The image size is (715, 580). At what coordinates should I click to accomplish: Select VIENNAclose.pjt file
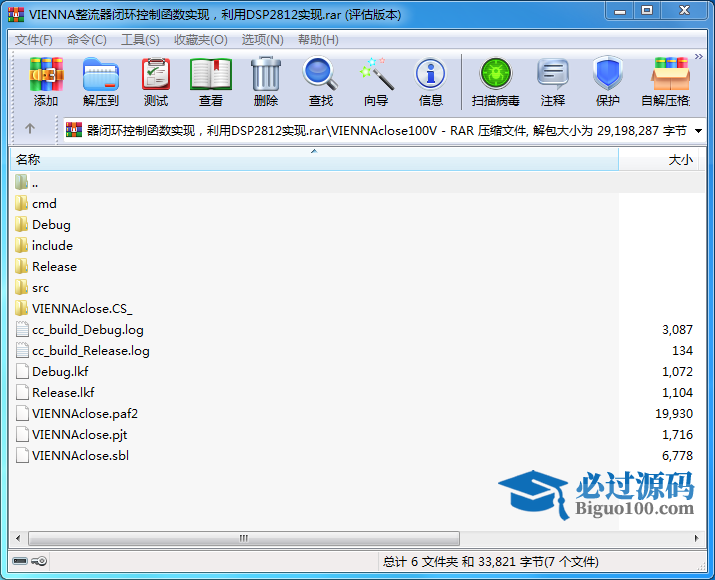71,435
